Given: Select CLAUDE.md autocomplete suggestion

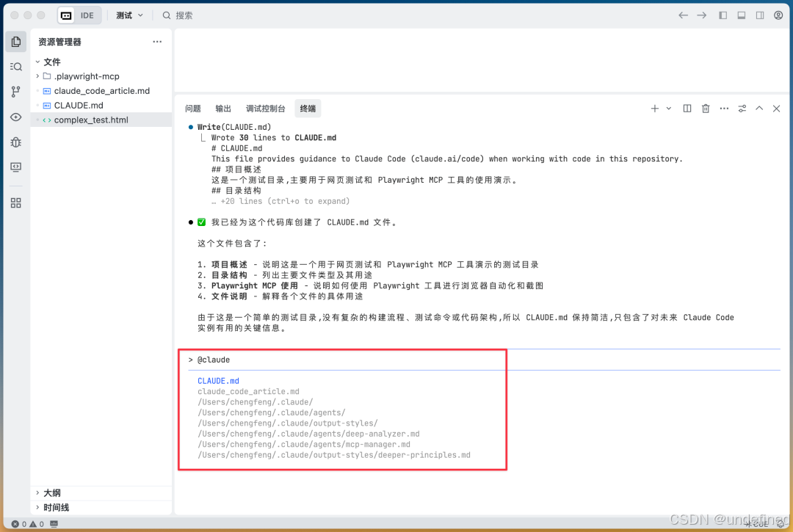Looking at the screenshot, I should (x=218, y=381).
